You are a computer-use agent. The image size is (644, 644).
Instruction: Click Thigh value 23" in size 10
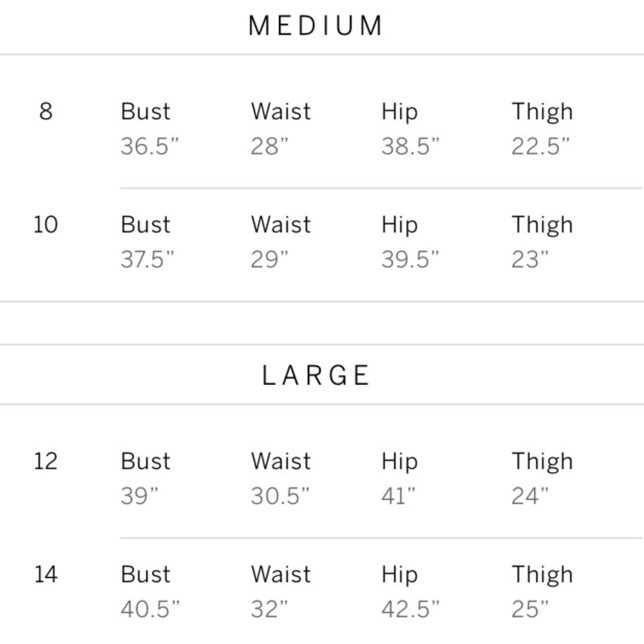pos(530,260)
